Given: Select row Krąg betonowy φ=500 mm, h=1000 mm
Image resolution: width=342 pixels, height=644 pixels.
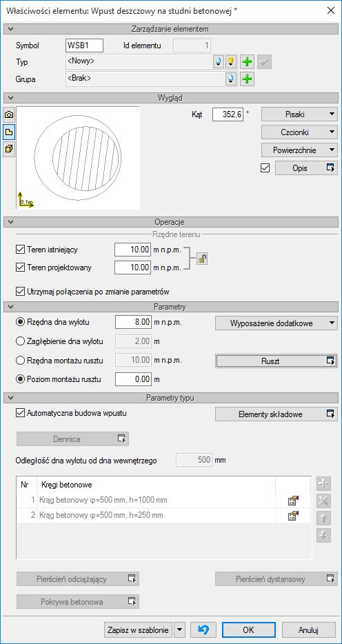Looking at the screenshot, I should point(163,501).
